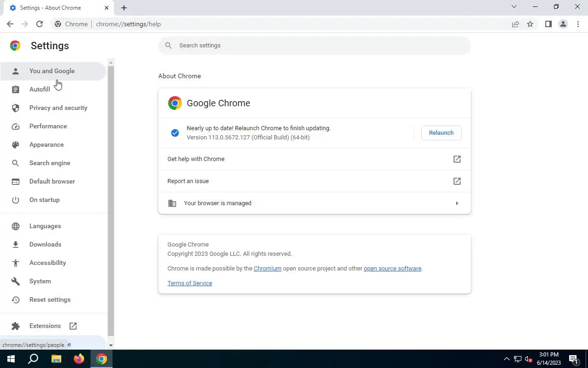Open the open source software link
Screen dimensions: 588x368
click(x=392, y=268)
